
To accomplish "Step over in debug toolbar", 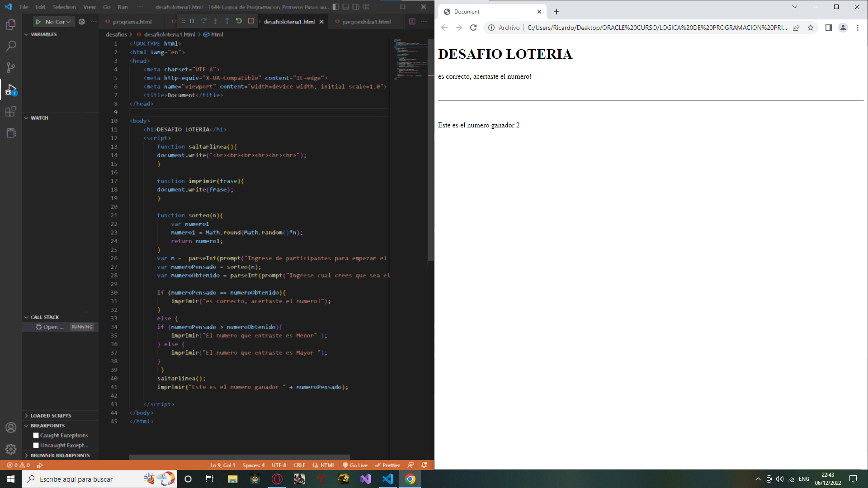I will click(x=204, y=21).
